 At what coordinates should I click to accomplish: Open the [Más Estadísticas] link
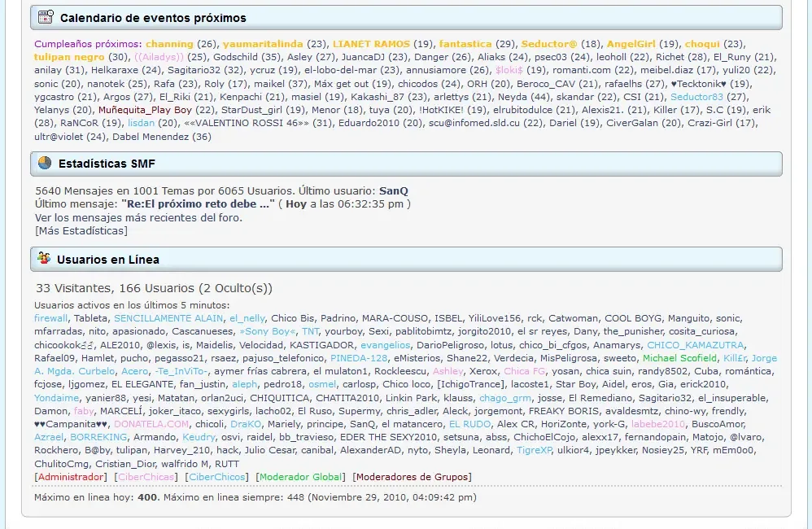[81, 231]
